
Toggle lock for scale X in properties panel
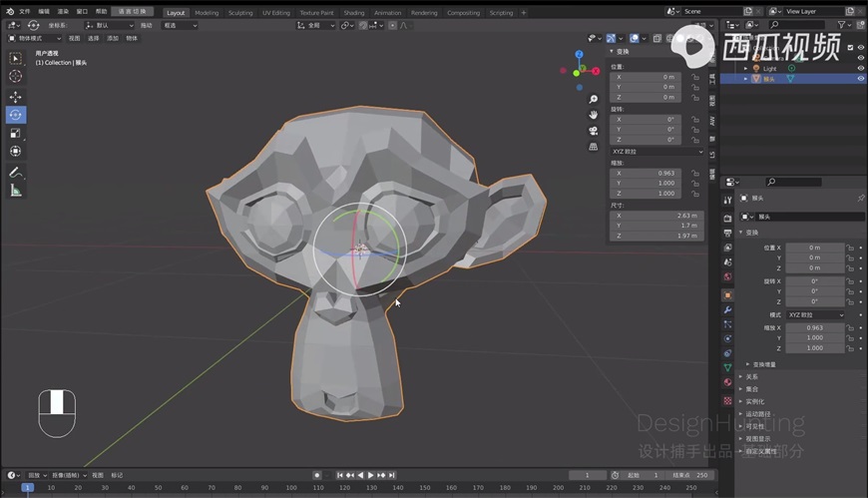(850, 328)
